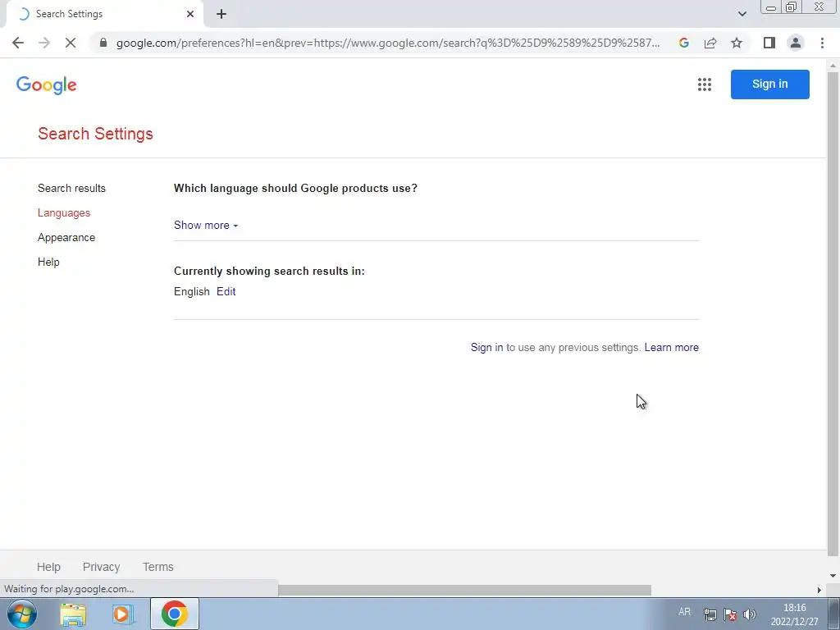Open Search results in the sidebar

tap(72, 188)
